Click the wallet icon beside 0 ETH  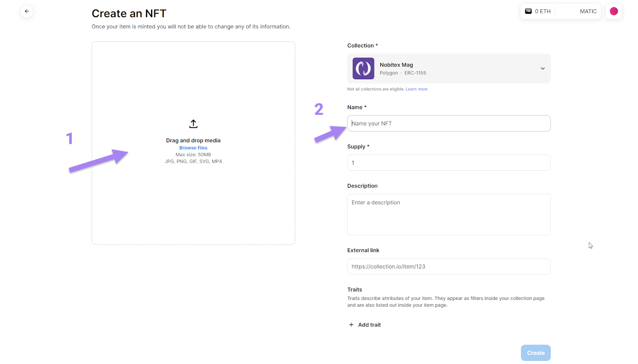[528, 11]
